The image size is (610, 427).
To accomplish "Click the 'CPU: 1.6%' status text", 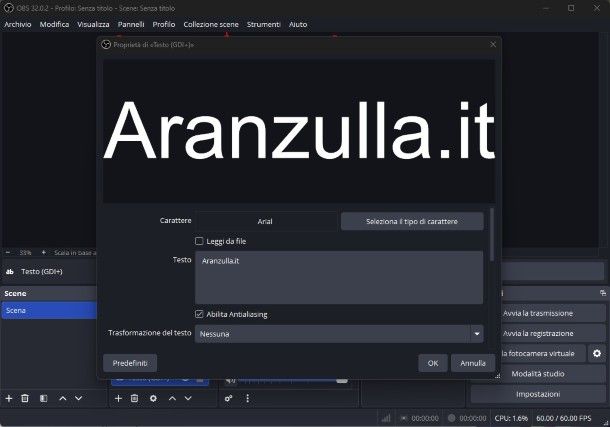I will tap(511, 418).
